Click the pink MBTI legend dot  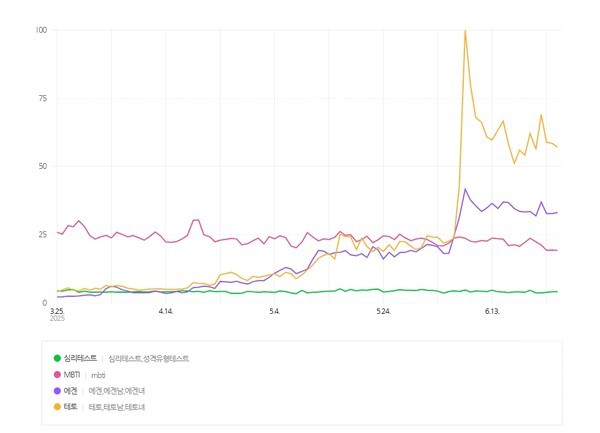click(x=56, y=374)
